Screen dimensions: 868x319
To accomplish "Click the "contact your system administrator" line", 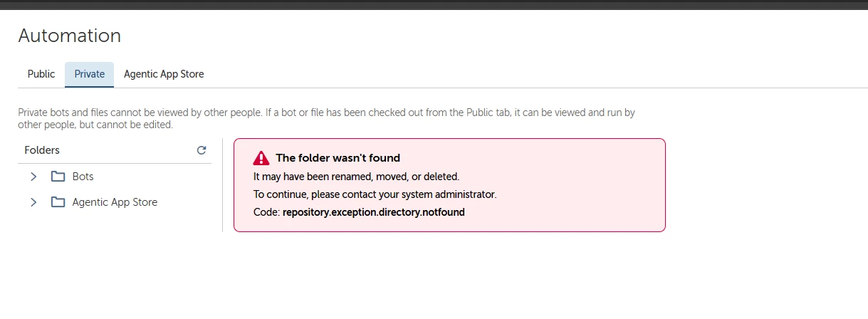I will (x=375, y=194).
